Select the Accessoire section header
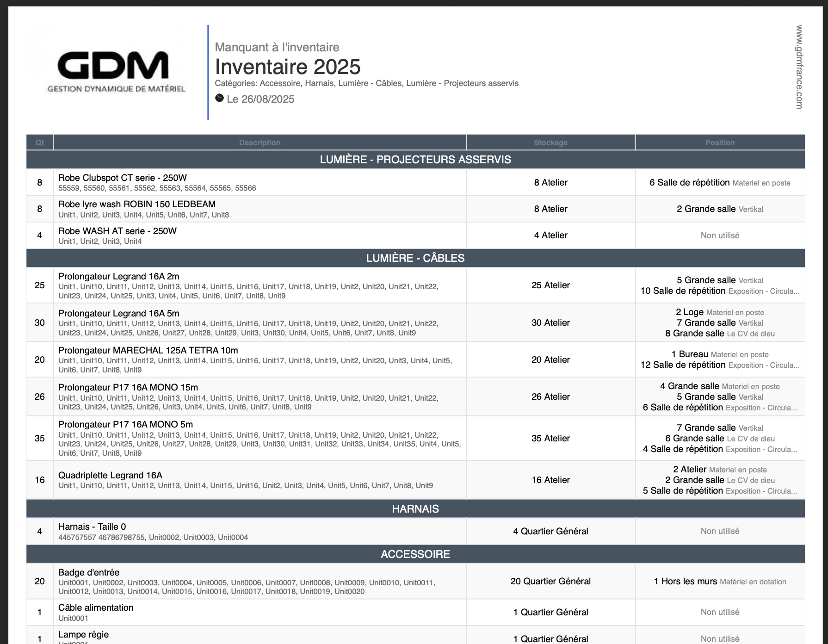828x644 pixels. 415,554
